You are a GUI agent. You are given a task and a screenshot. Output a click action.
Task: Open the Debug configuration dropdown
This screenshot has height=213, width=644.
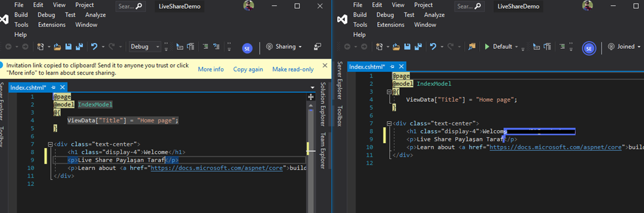[x=145, y=47]
